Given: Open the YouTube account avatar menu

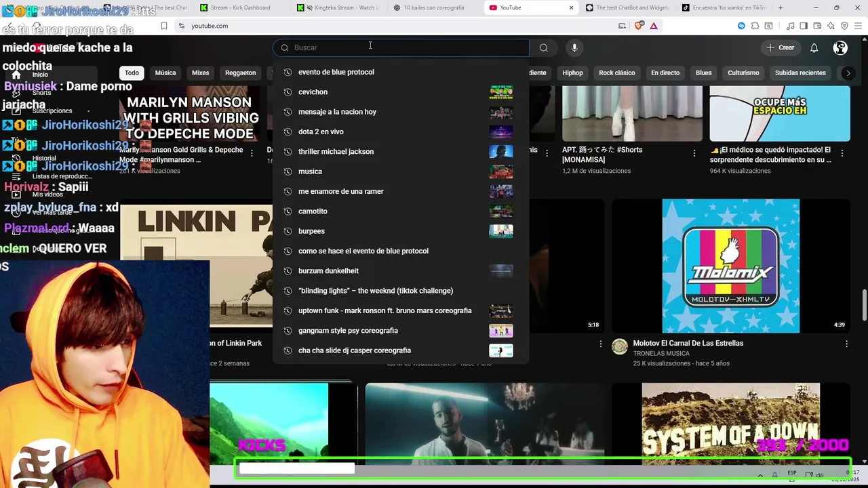Looking at the screenshot, I should coord(840,47).
